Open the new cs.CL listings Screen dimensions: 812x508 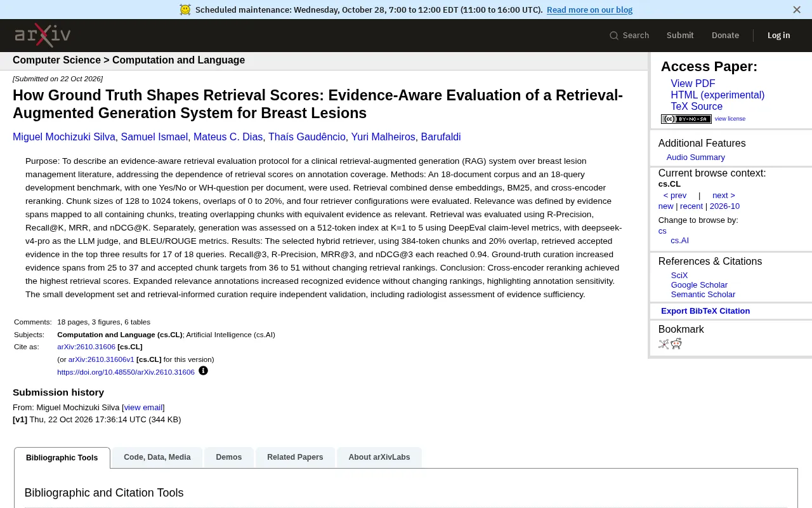click(x=665, y=206)
